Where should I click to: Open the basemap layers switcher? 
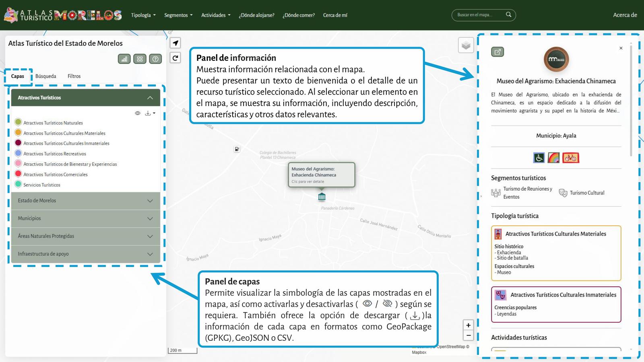pos(466,45)
